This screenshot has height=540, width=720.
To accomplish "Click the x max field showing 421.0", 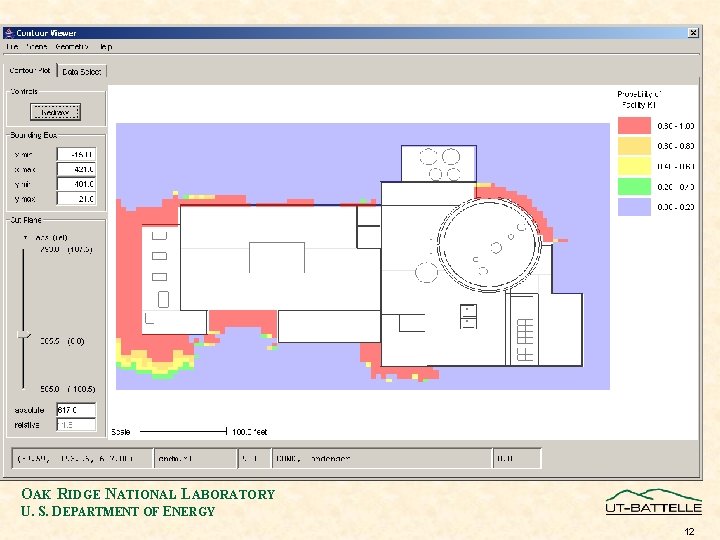I will [x=76, y=169].
